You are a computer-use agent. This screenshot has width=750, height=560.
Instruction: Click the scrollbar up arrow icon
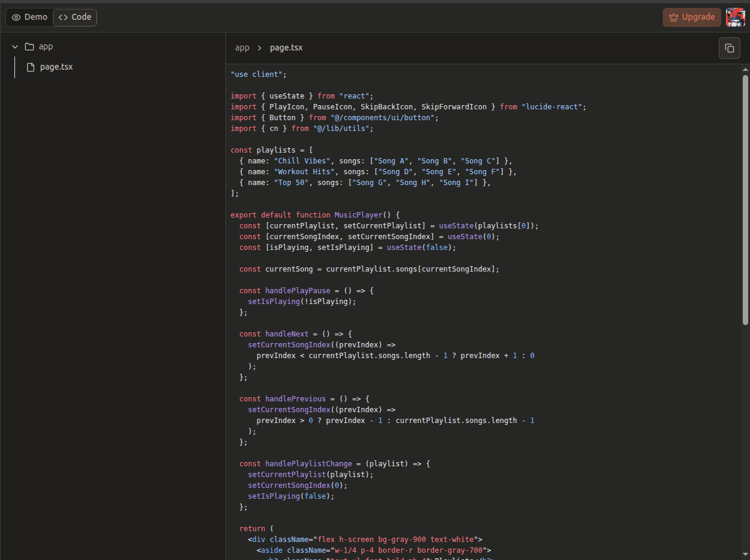745,69
